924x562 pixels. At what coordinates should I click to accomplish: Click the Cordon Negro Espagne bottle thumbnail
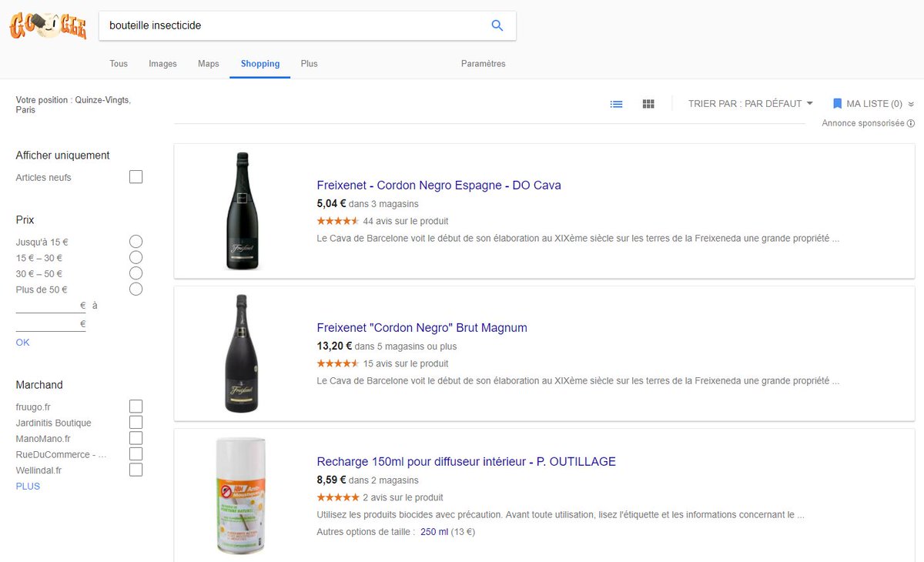[243, 211]
